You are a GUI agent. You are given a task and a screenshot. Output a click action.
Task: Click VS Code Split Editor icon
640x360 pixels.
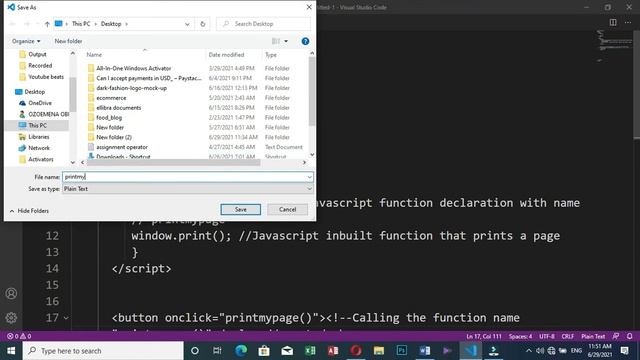click(613, 22)
